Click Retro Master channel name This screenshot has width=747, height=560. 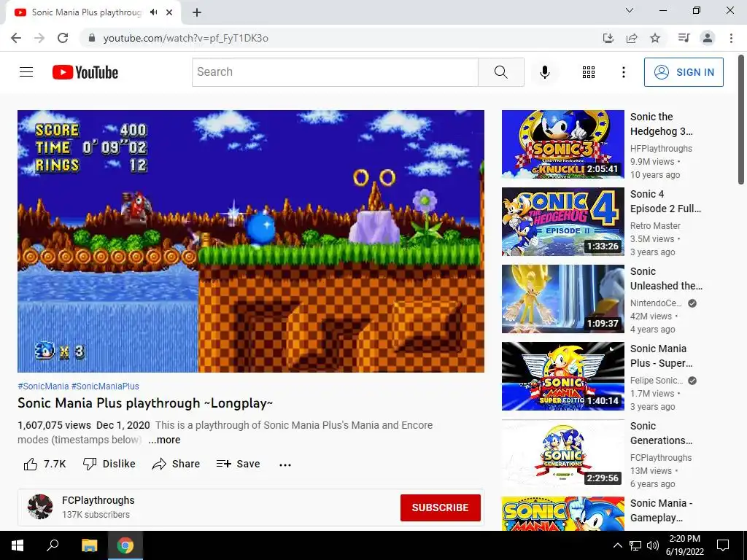pyautogui.click(x=655, y=226)
